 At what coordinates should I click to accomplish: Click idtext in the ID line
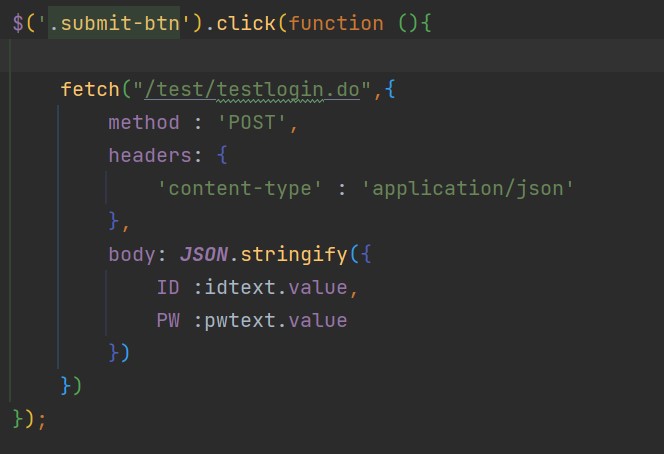(240, 288)
